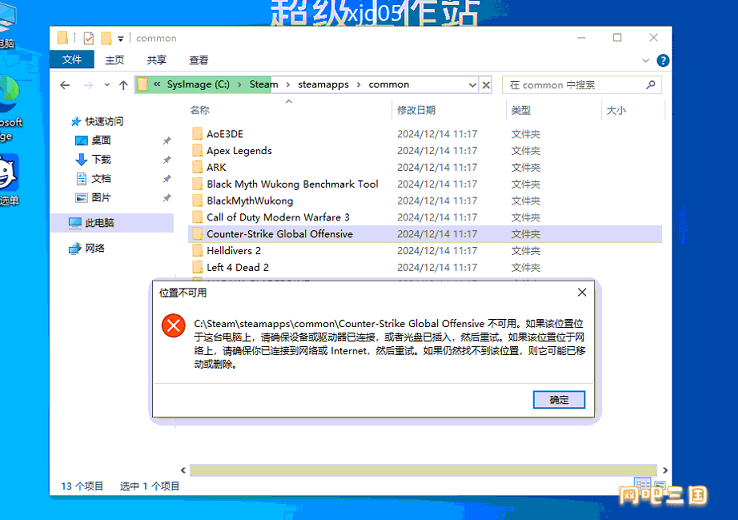Open 桌面 in quick access

(93, 140)
